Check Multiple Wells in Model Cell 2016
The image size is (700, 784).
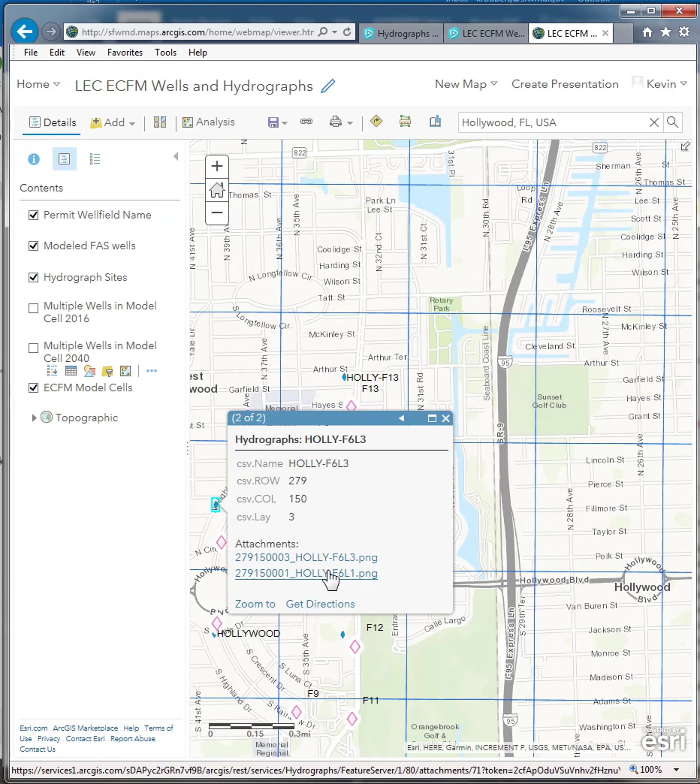[34, 308]
